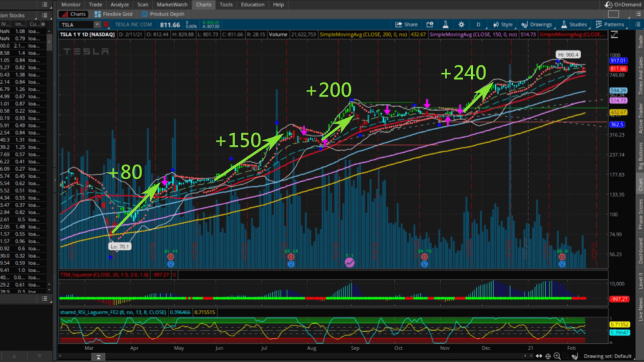Click the red symbol link color square
Viewport: 644px width, 362px height.
click(x=106, y=25)
